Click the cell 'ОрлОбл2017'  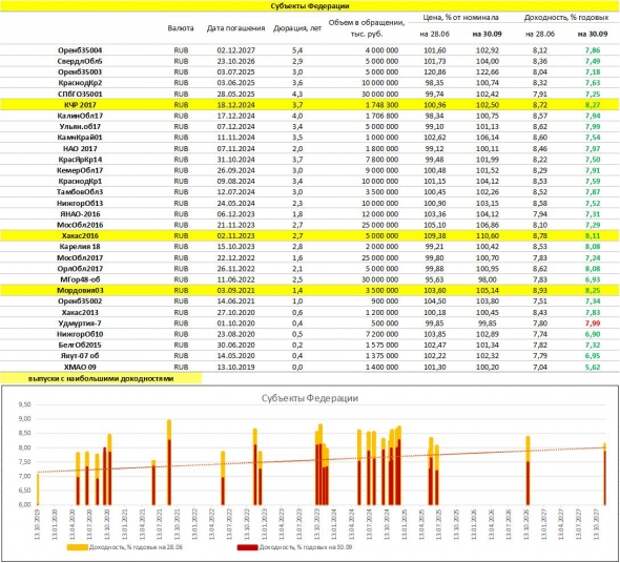[80, 268]
